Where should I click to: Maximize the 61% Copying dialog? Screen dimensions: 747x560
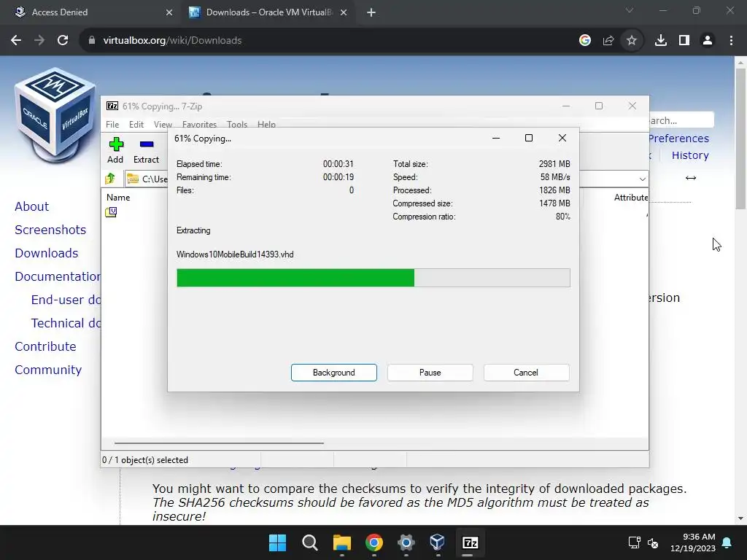tap(529, 138)
